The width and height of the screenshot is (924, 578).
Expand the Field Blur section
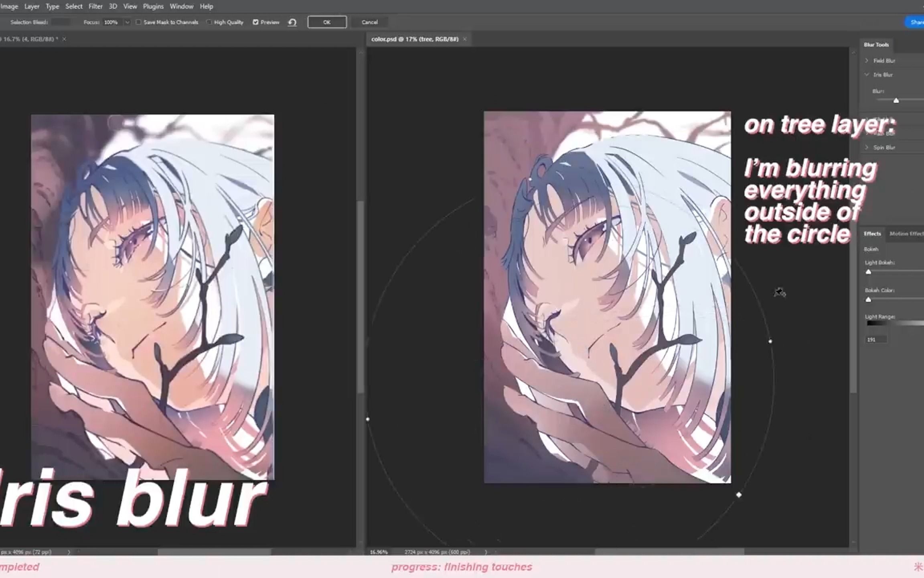tap(867, 61)
